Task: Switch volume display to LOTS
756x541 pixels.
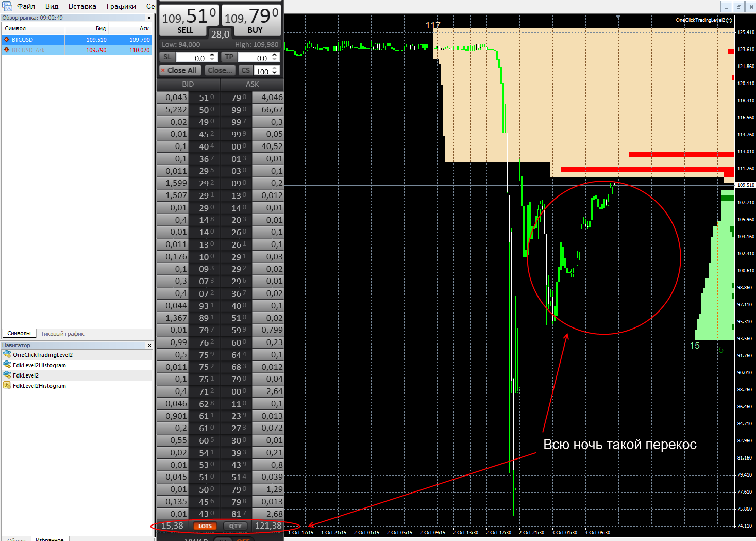Action: tap(205, 526)
